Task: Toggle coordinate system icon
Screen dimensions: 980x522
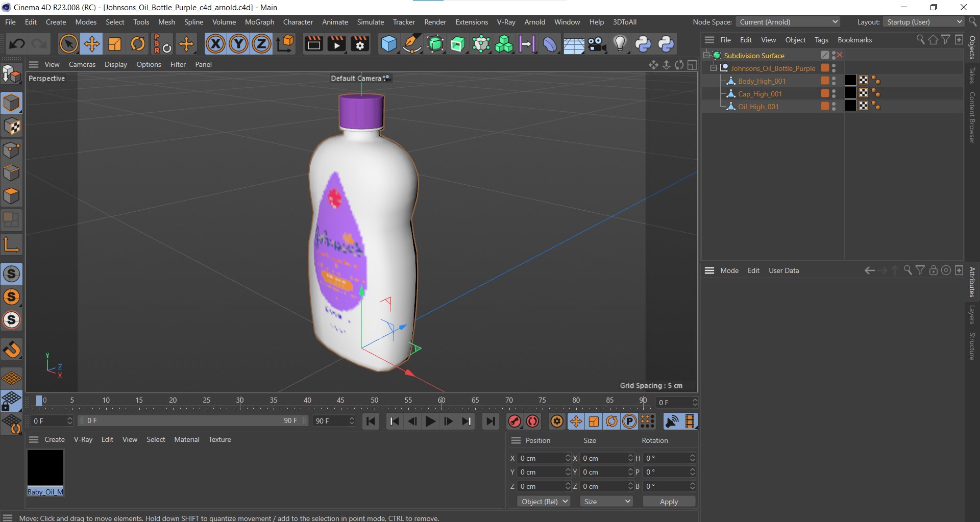Action: [x=286, y=44]
